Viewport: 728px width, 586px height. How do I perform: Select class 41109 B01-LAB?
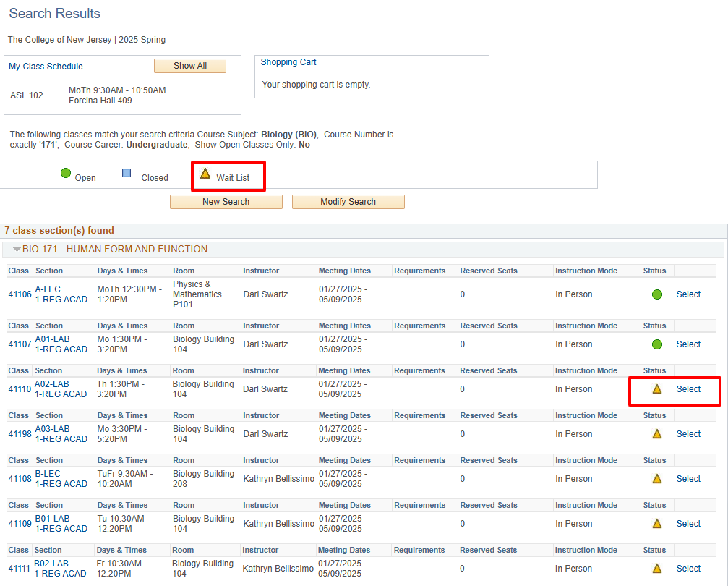point(688,524)
